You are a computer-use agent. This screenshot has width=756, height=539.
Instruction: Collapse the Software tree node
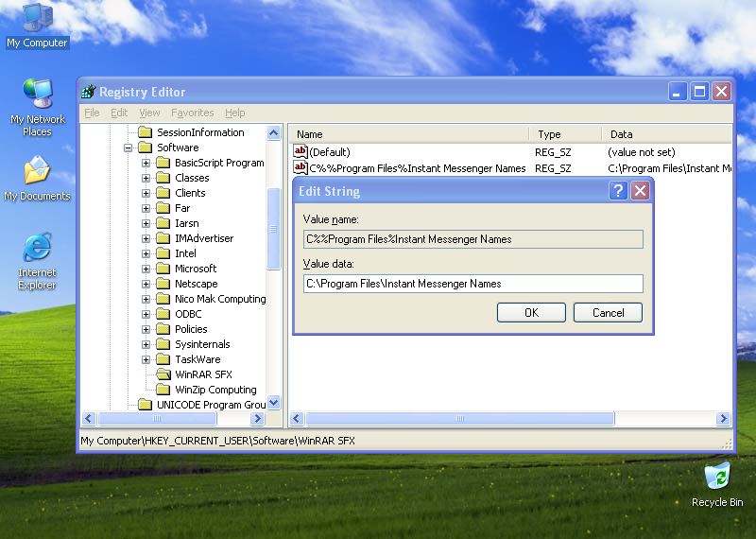click(128, 148)
